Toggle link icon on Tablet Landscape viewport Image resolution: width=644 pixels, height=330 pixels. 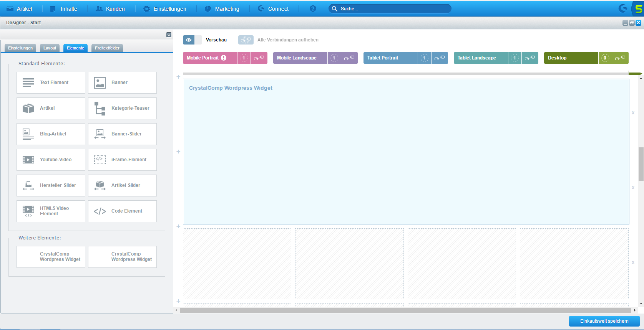click(530, 58)
